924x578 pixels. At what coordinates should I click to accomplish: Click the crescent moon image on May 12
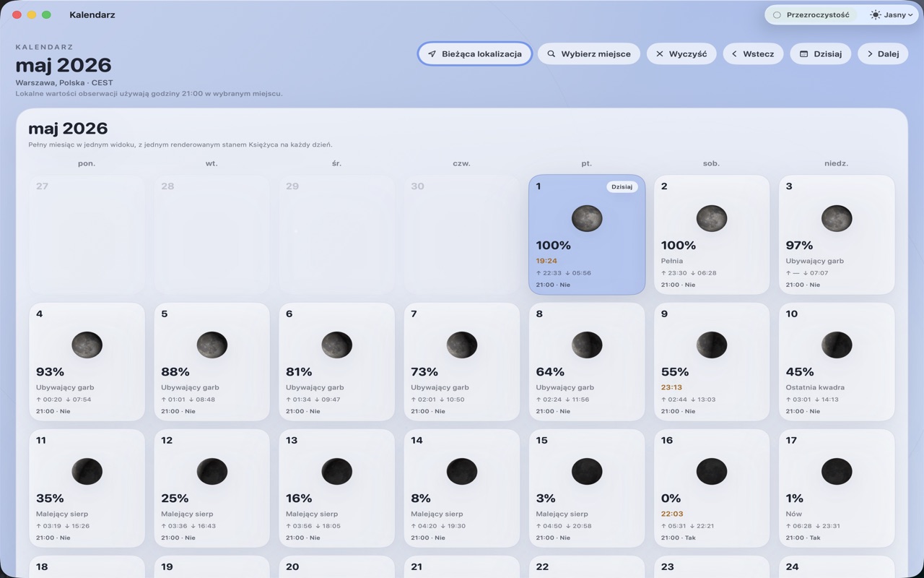click(212, 471)
